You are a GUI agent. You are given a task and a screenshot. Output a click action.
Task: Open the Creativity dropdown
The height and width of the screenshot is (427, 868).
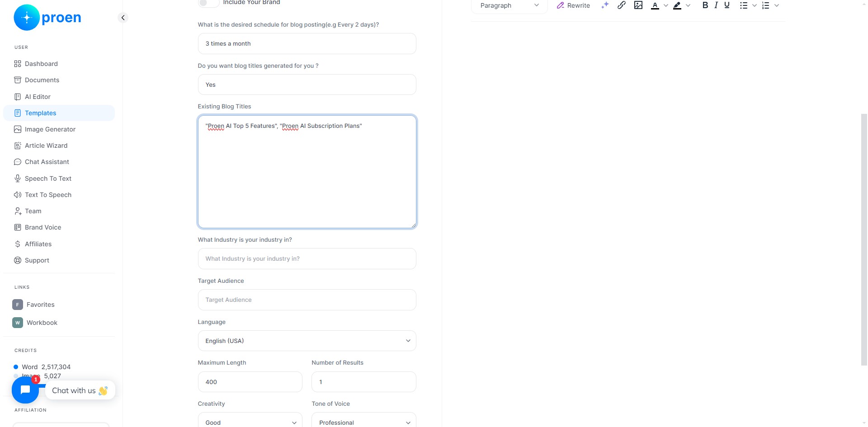pos(250,421)
